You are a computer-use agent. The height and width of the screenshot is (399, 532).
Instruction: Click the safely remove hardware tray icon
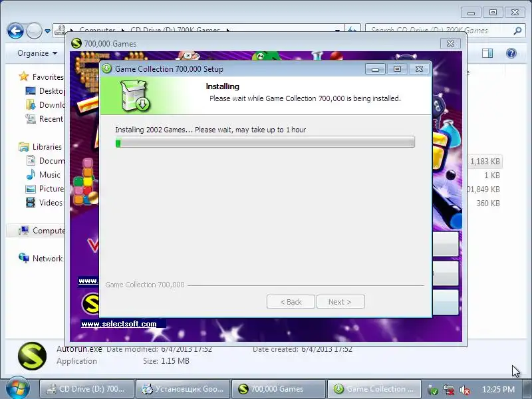click(x=433, y=390)
